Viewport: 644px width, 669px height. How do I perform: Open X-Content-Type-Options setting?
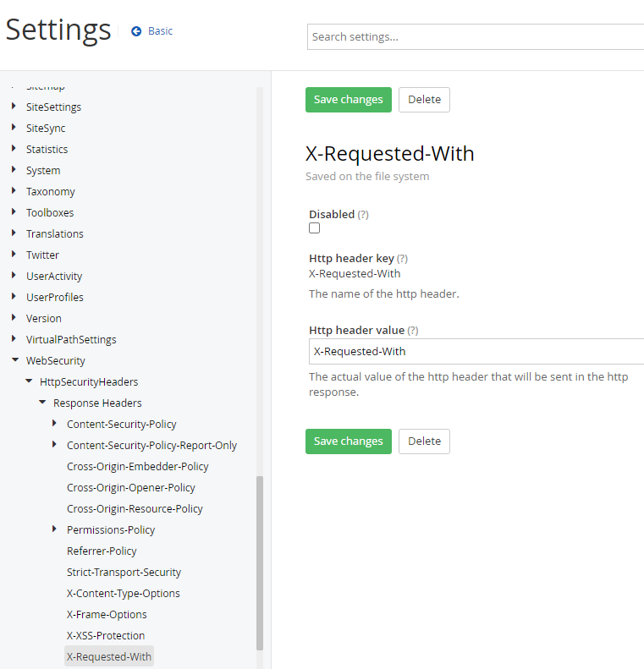124,594
